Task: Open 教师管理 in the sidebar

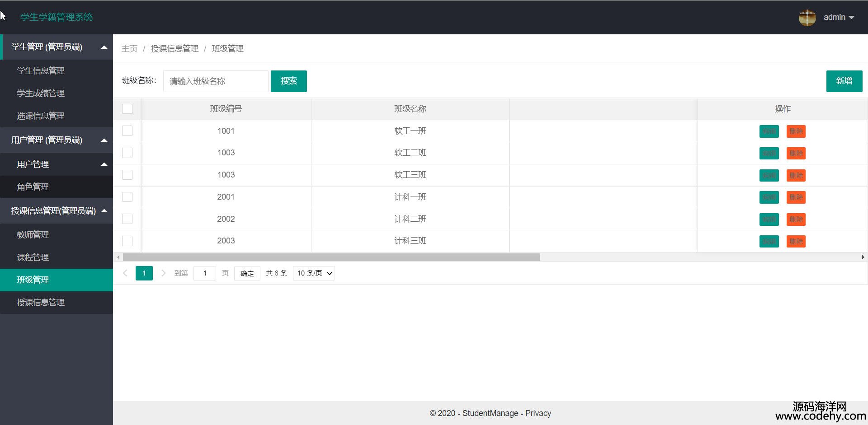Action: [57, 235]
